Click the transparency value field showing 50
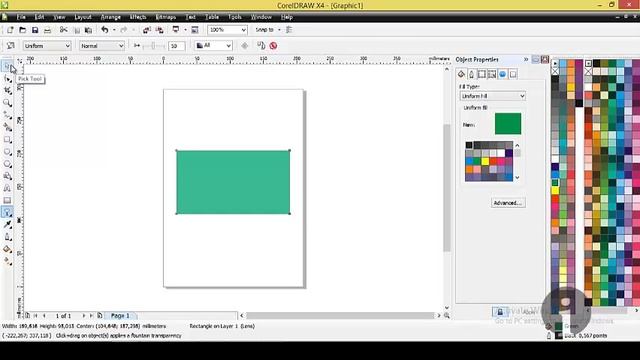The width and height of the screenshot is (640, 360). pyautogui.click(x=176, y=46)
